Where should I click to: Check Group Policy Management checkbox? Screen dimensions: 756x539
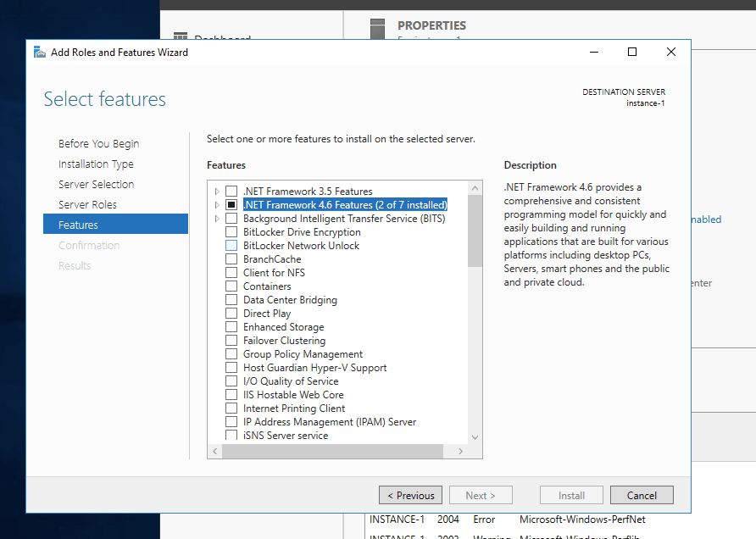click(x=231, y=354)
